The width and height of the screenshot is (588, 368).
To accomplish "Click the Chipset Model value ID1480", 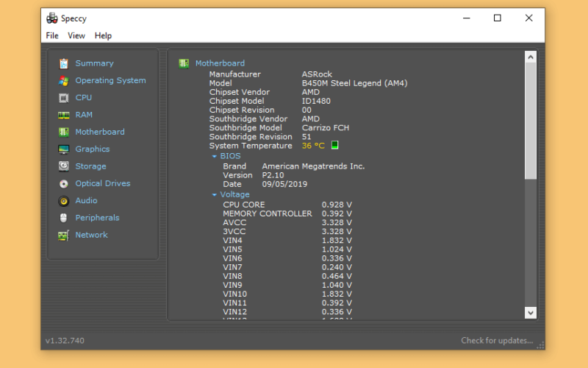I will (x=316, y=101).
